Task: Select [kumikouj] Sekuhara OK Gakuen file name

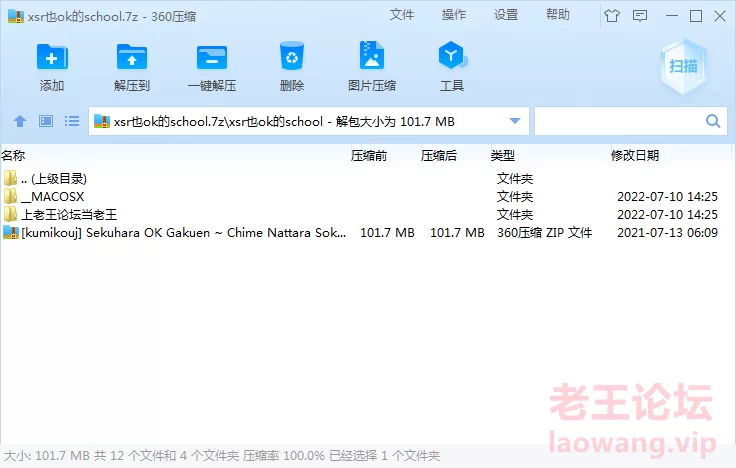Action: [x=184, y=233]
